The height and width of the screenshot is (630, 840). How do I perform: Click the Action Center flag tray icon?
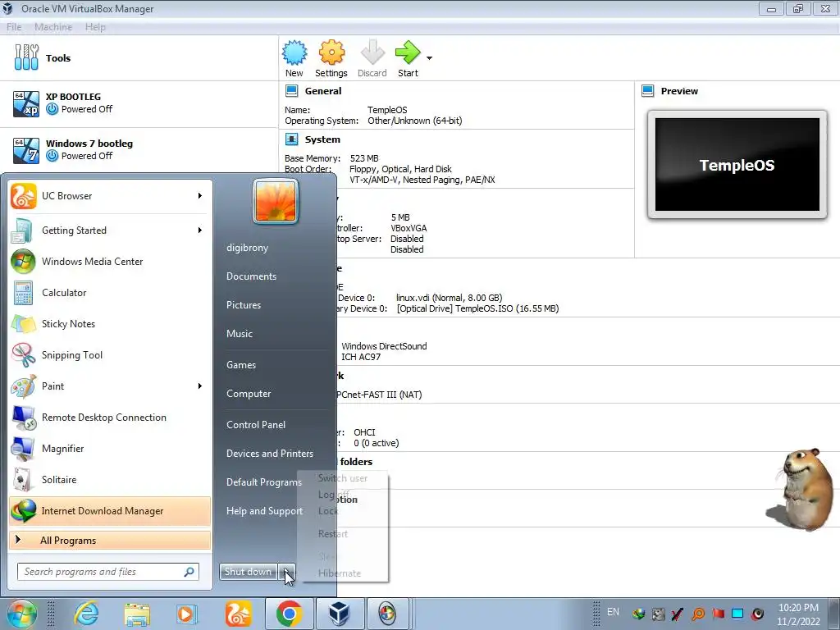[x=718, y=614]
